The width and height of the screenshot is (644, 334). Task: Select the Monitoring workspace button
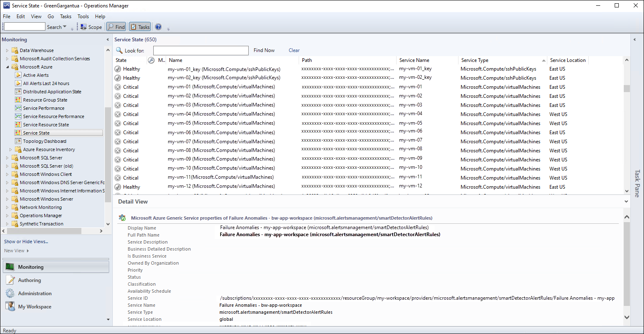coord(55,267)
